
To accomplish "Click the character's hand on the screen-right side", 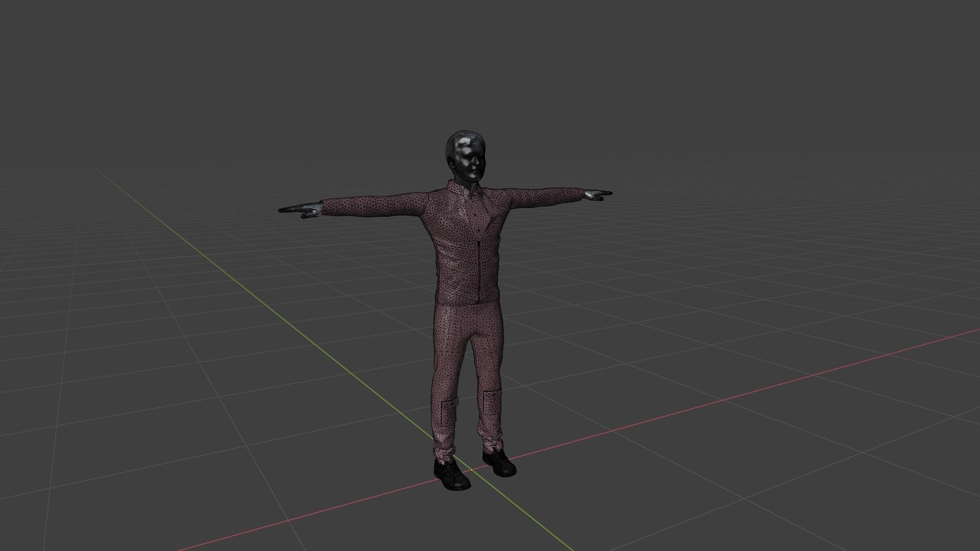I will pyautogui.click(x=597, y=194).
